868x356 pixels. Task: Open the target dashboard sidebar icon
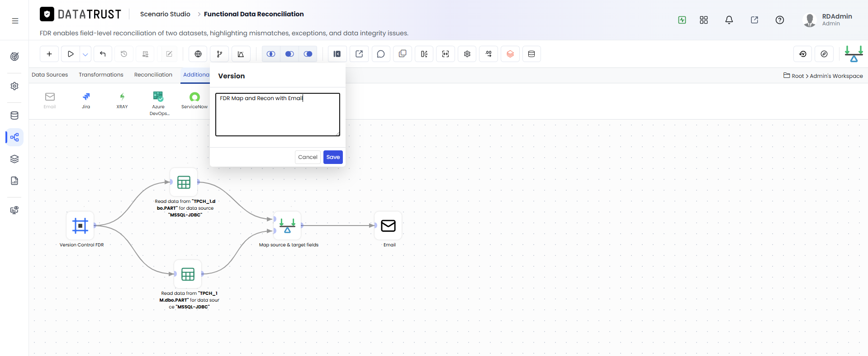(x=14, y=57)
